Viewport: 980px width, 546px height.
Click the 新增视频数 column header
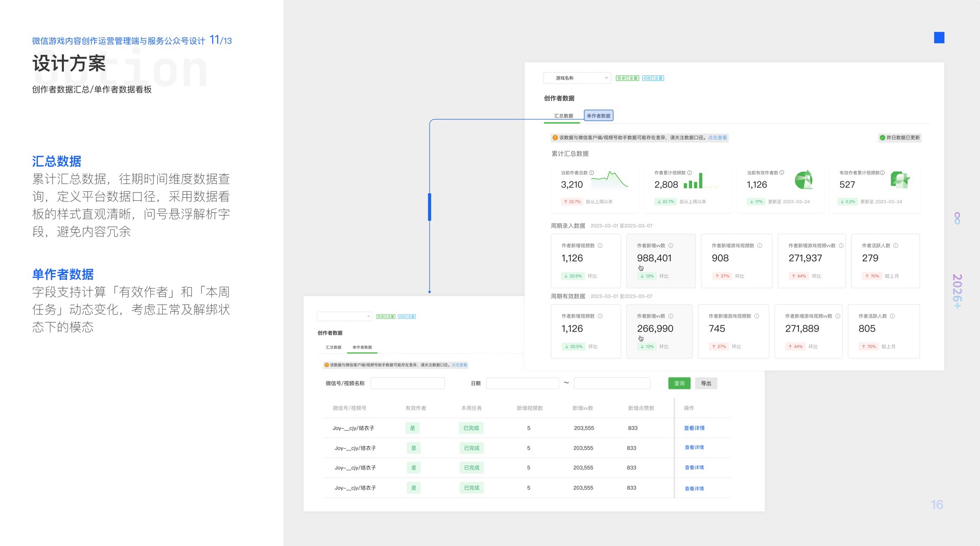pos(530,408)
